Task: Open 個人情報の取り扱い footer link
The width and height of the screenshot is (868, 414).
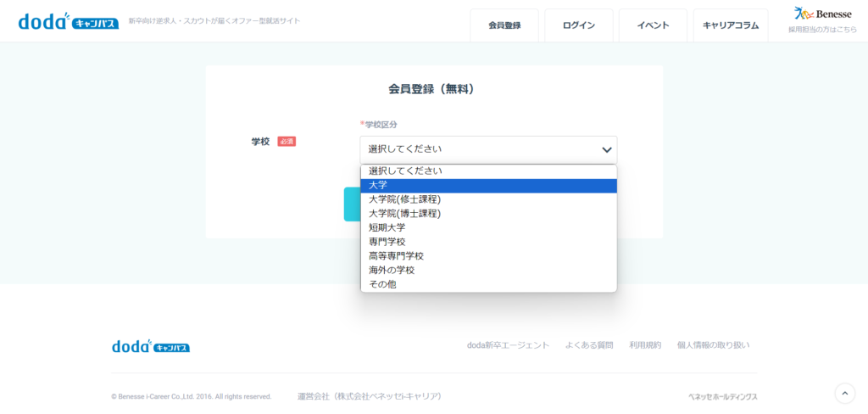Action: [x=713, y=345]
